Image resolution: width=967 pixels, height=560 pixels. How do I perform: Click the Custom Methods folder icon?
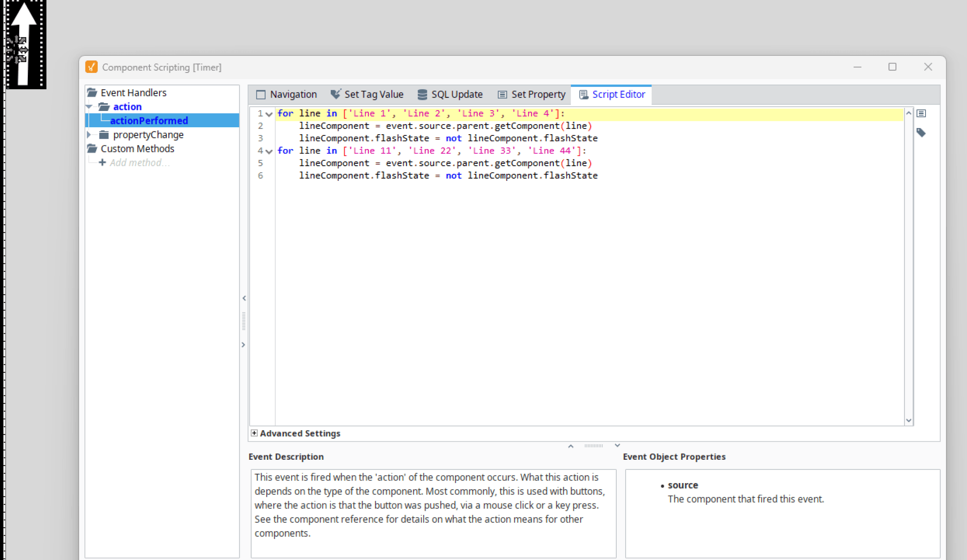coord(92,148)
